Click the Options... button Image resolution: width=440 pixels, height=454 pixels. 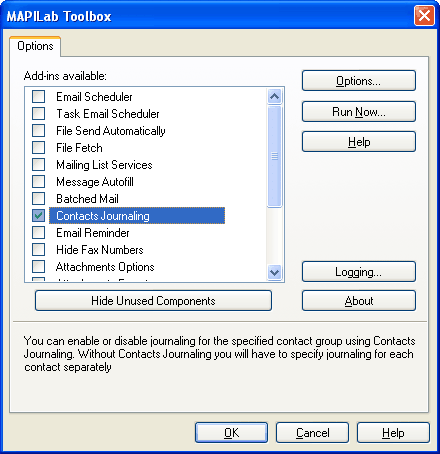[359, 81]
